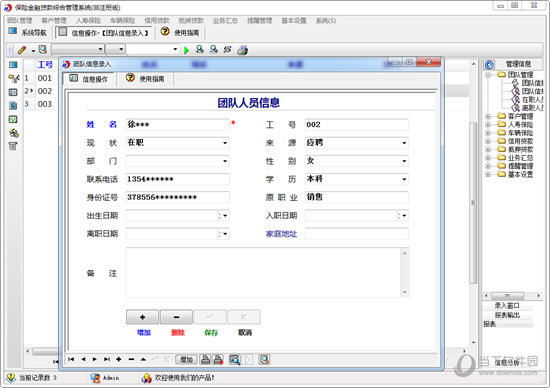Click the 报表输出 button in right panel
This screenshot has width=550, height=388.
pos(507,315)
